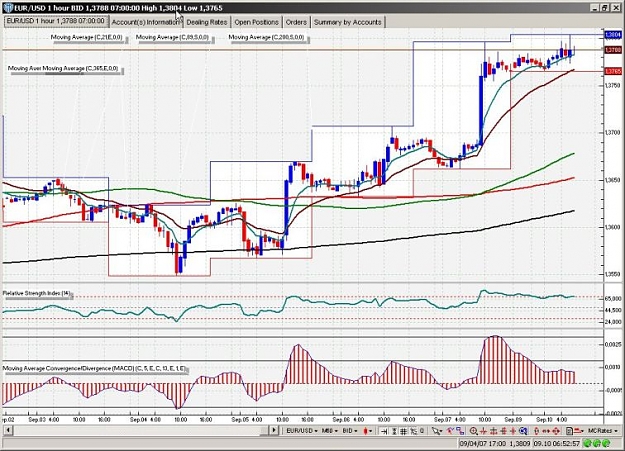Open the Open Positions tab
This screenshot has height=451, width=625.
[x=256, y=22]
